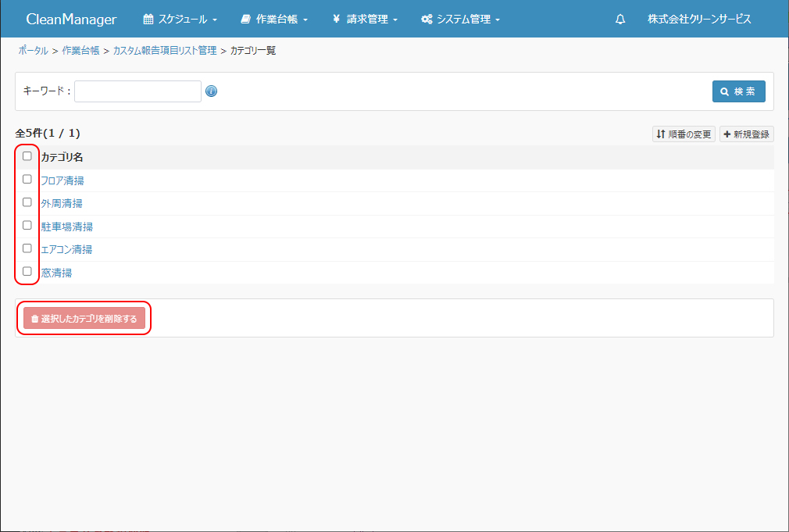Click the 新規登録 button

746,134
